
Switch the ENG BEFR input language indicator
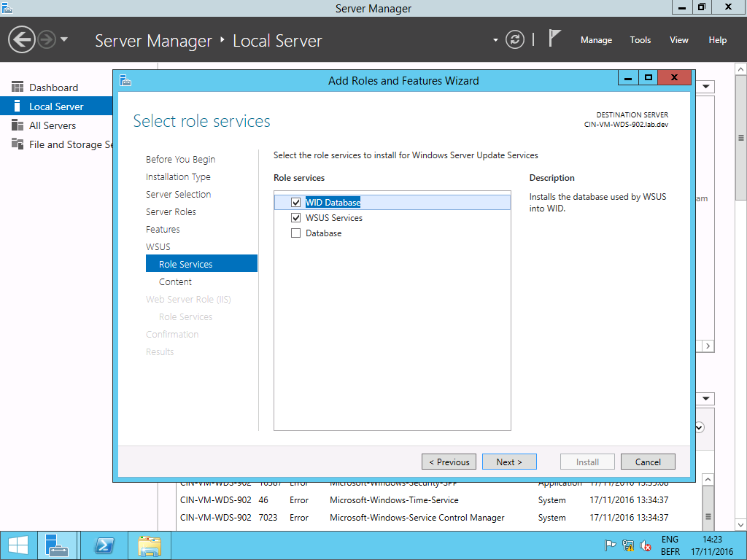click(x=670, y=545)
